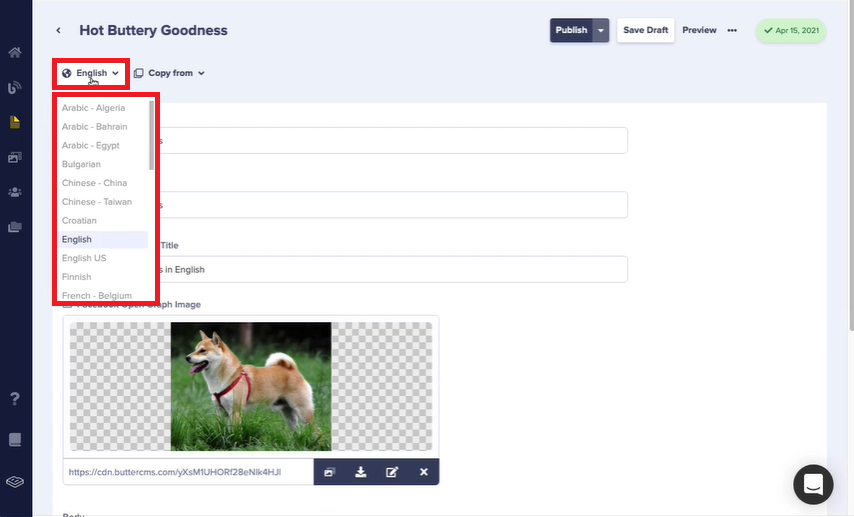This screenshot has height=517, width=854.
Task: Open the Blog Posts sidebar icon
Action: click(15, 87)
